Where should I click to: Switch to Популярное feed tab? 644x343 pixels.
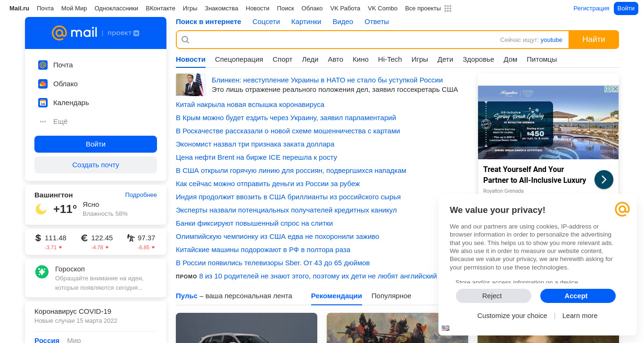click(391, 296)
